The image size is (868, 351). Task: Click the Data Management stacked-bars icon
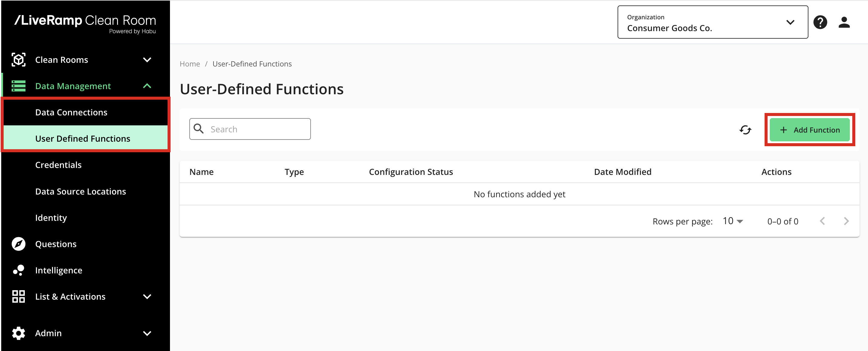click(x=18, y=86)
